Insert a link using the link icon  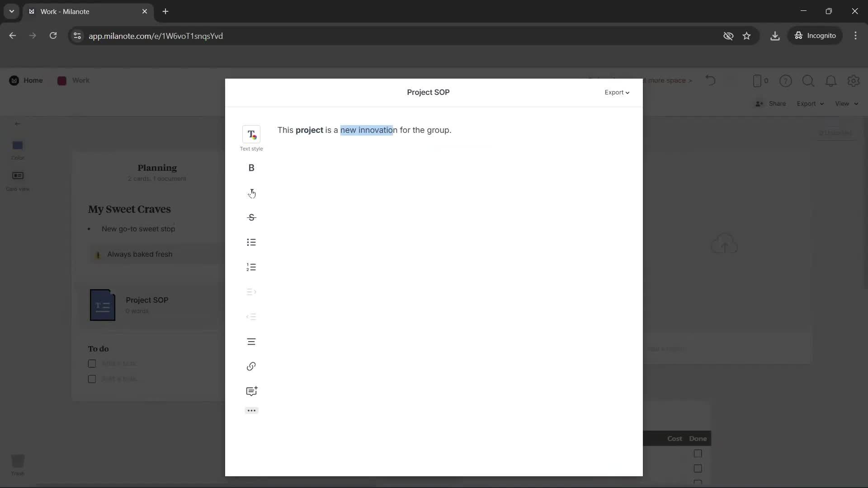click(x=251, y=366)
